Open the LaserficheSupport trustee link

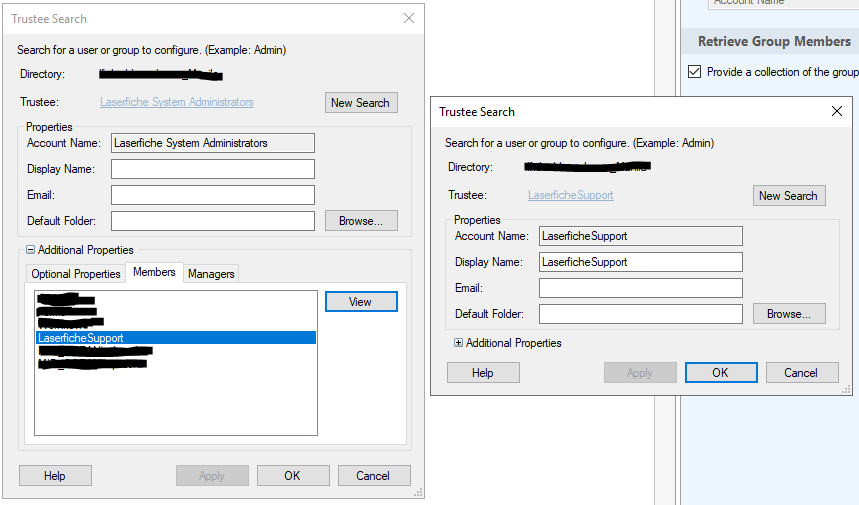tap(570, 195)
